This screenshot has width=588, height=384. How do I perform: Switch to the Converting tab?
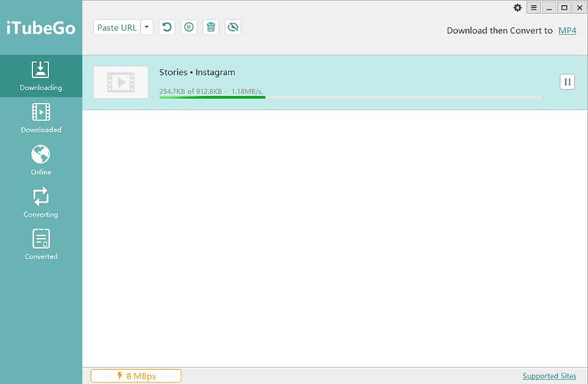point(41,203)
